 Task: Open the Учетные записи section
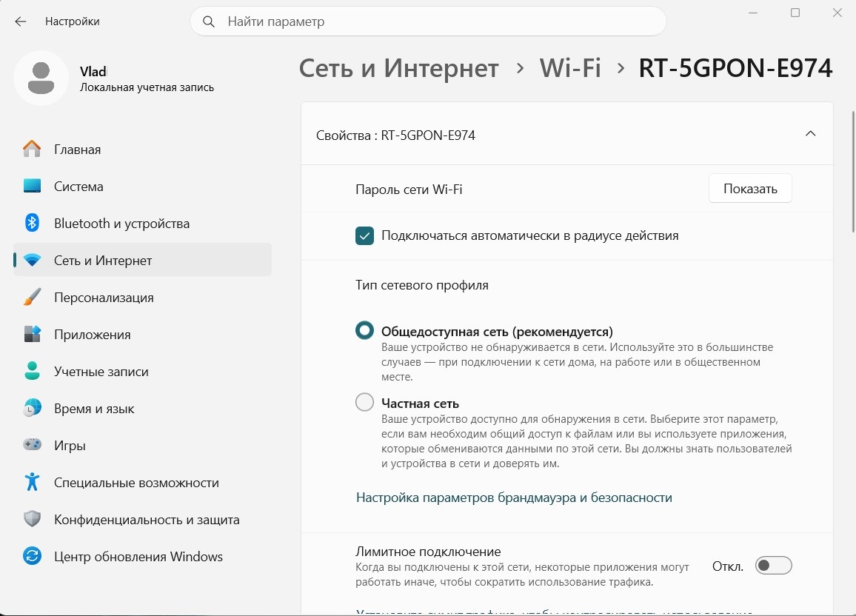tap(142, 372)
